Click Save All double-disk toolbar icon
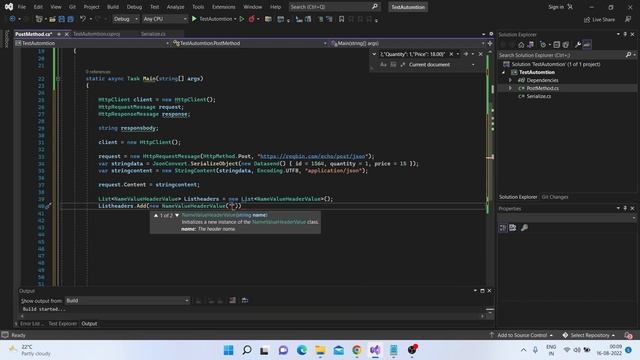 [x=70, y=19]
